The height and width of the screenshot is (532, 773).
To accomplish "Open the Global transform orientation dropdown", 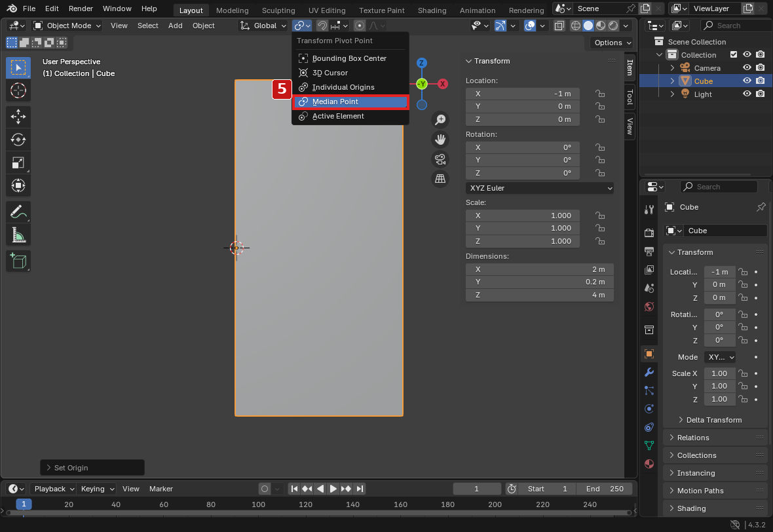I will coord(263,26).
